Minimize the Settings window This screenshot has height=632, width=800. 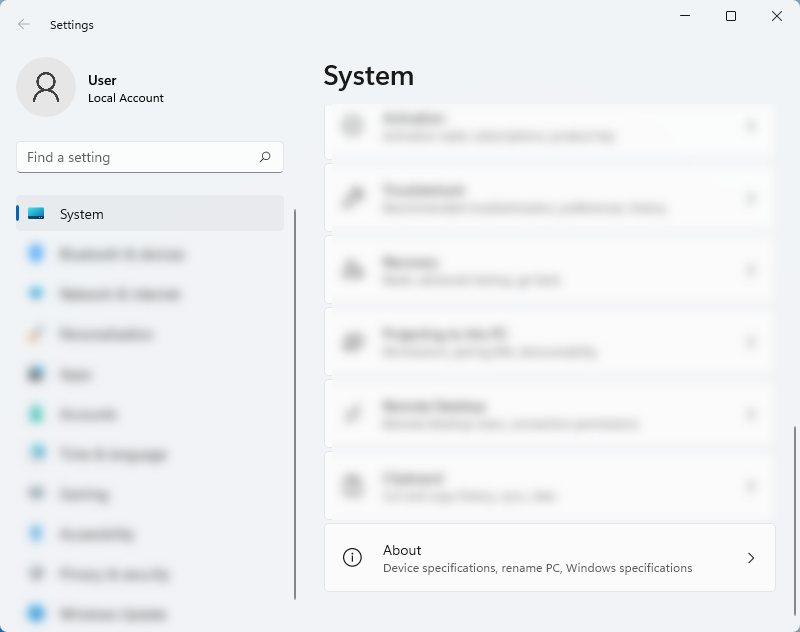point(685,16)
